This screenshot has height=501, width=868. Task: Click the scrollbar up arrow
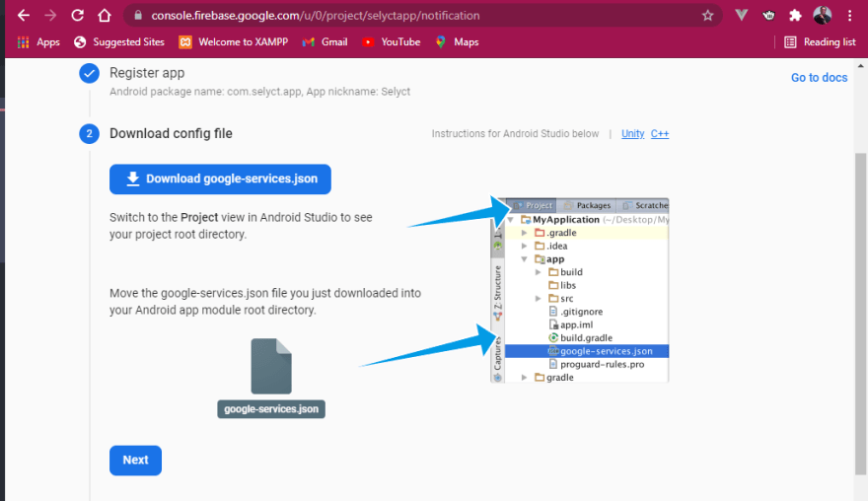[860, 65]
